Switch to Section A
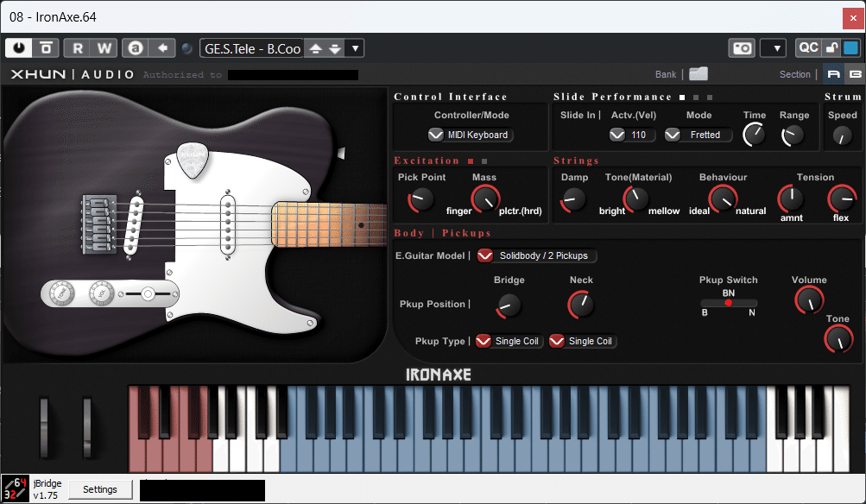 point(834,74)
